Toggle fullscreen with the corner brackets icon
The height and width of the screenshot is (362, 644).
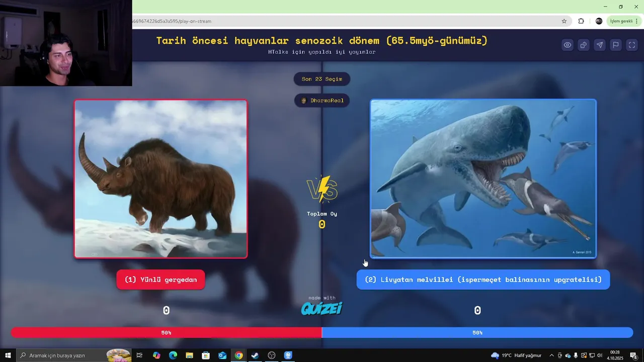[x=632, y=45]
